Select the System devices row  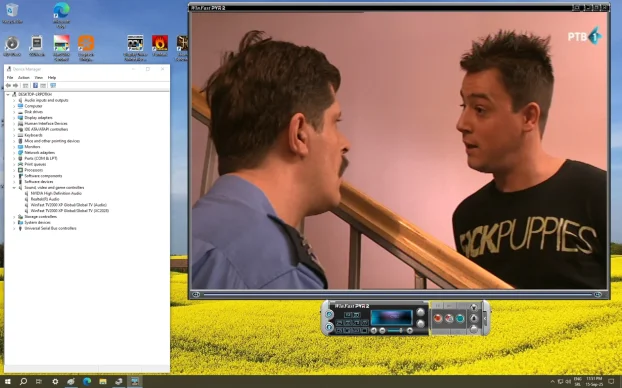point(37,223)
